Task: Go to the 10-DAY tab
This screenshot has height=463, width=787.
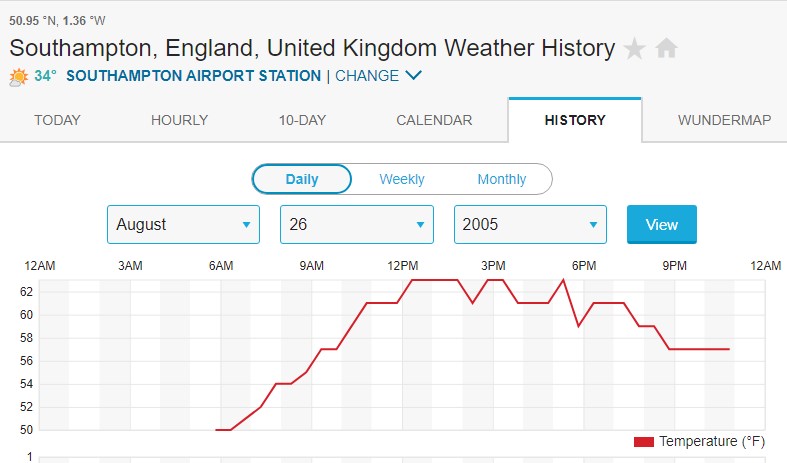Action: [x=302, y=120]
